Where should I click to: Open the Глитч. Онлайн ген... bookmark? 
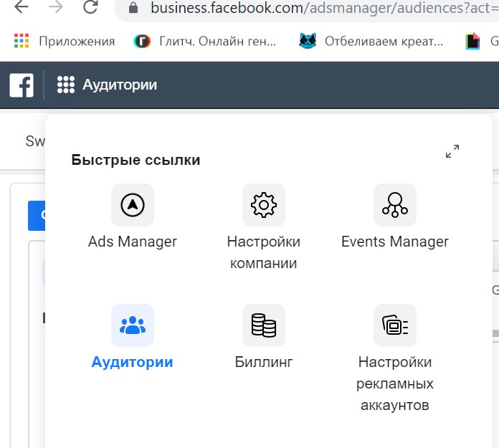coord(204,42)
